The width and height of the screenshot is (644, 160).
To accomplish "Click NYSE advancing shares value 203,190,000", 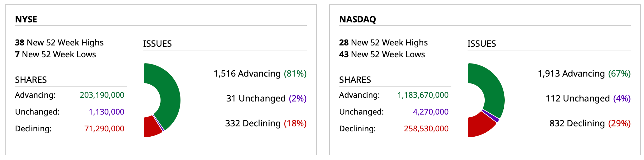I will (x=102, y=95).
